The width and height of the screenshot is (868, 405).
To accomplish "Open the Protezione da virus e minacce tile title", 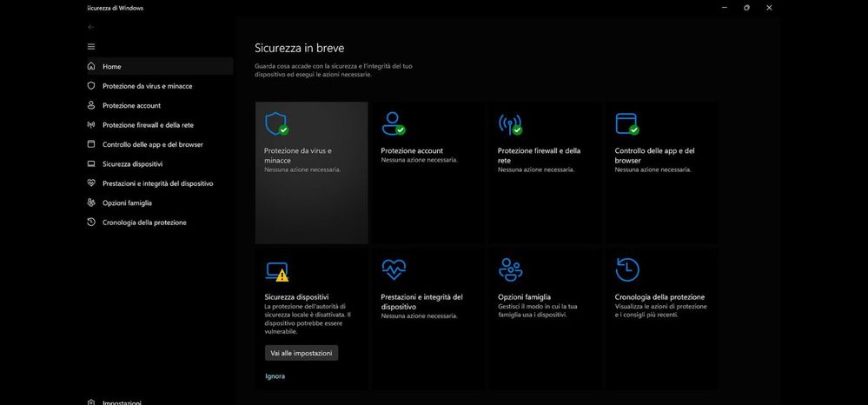I will coord(298,156).
